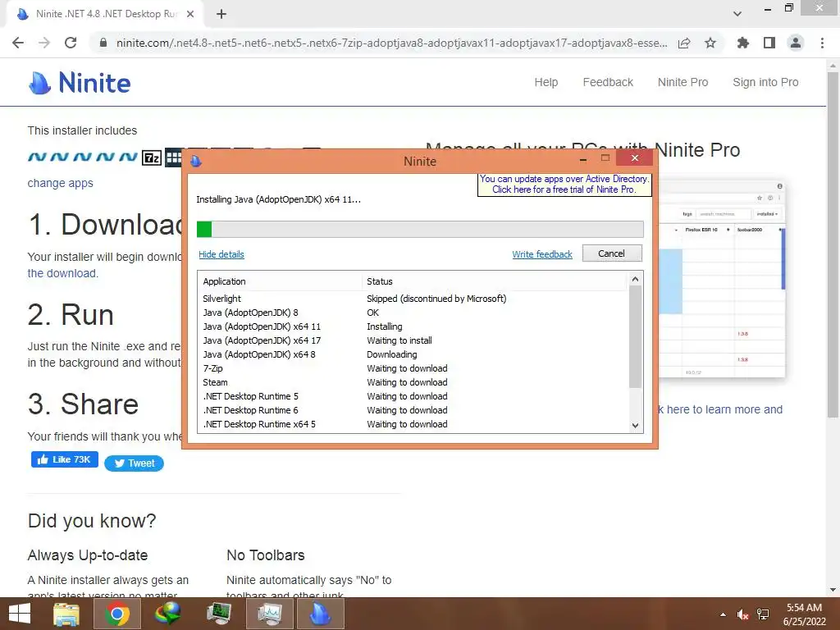Click the installation progress bar
This screenshot has height=630, width=840.
tap(420, 230)
